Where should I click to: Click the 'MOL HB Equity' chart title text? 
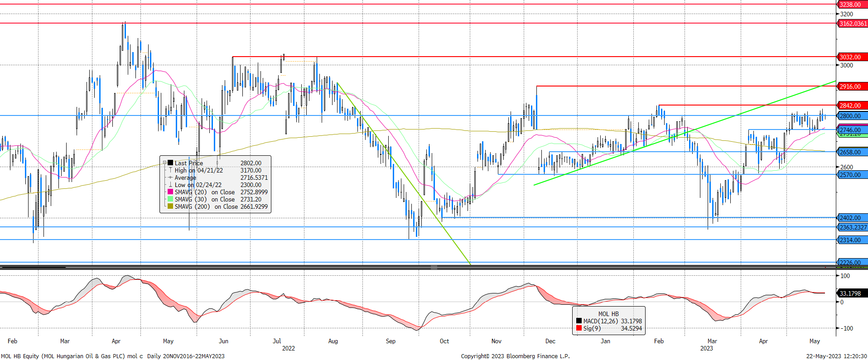[x=20, y=356]
